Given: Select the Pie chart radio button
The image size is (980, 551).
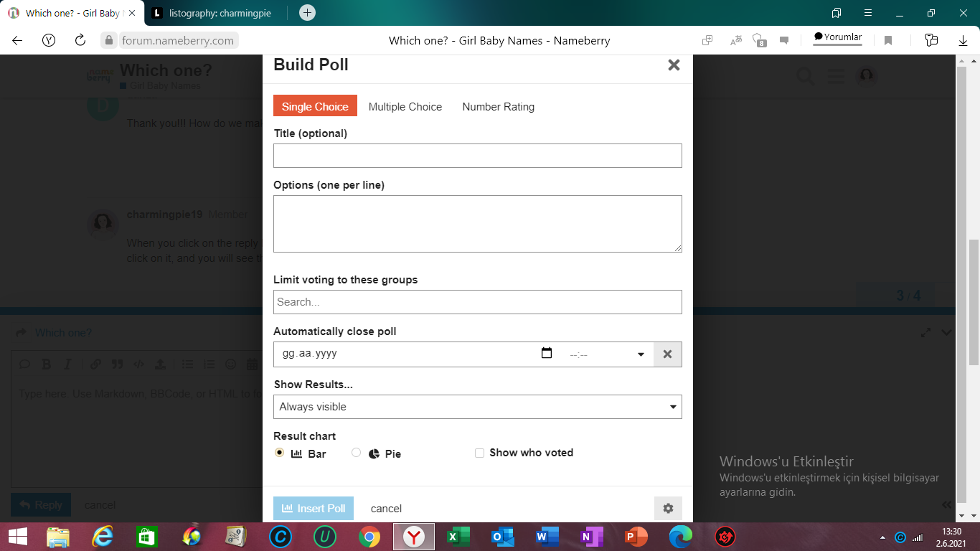Looking at the screenshot, I should [357, 453].
